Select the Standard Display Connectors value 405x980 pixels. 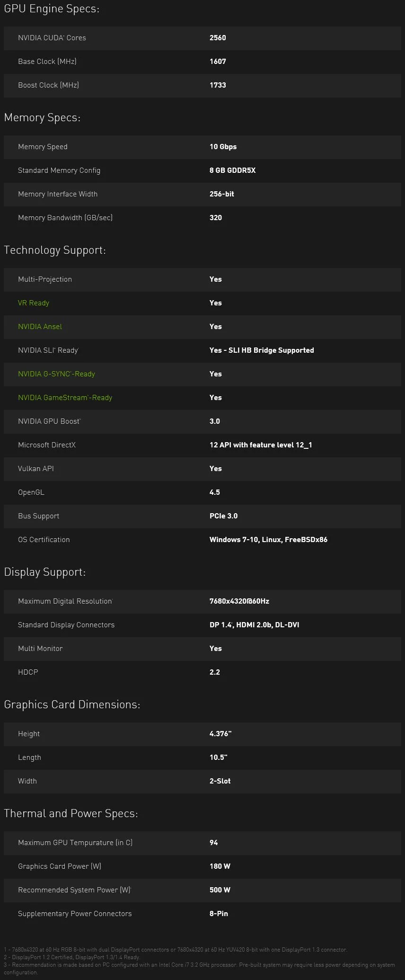tap(254, 625)
